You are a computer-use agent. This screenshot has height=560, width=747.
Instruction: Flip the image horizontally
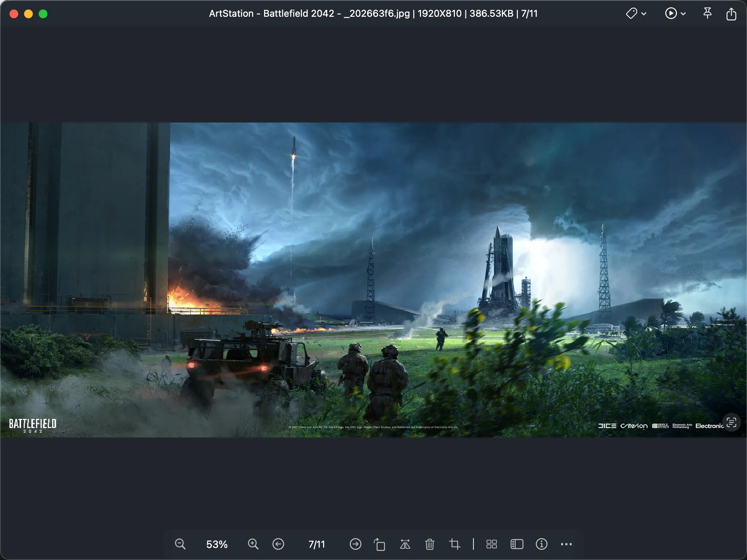click(405, 544)
